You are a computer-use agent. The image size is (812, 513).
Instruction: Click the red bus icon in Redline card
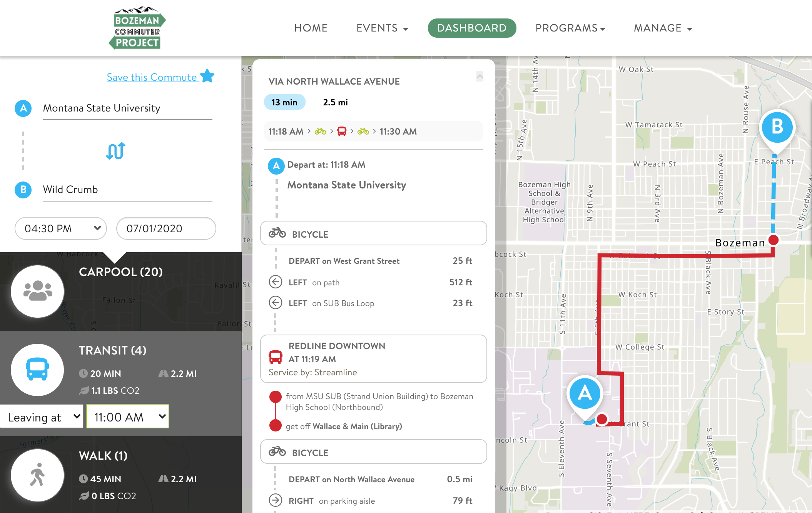pos(275,357)
